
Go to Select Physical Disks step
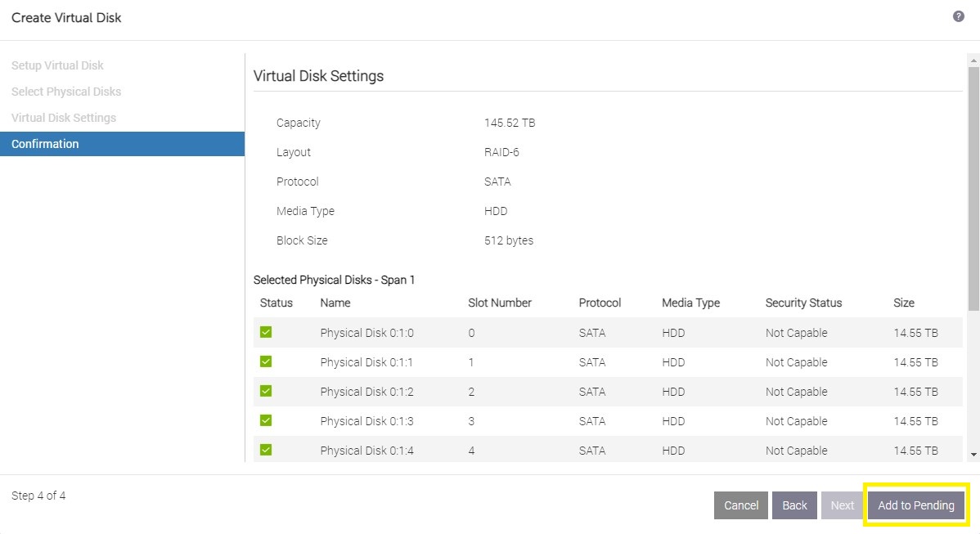point(66,92)
